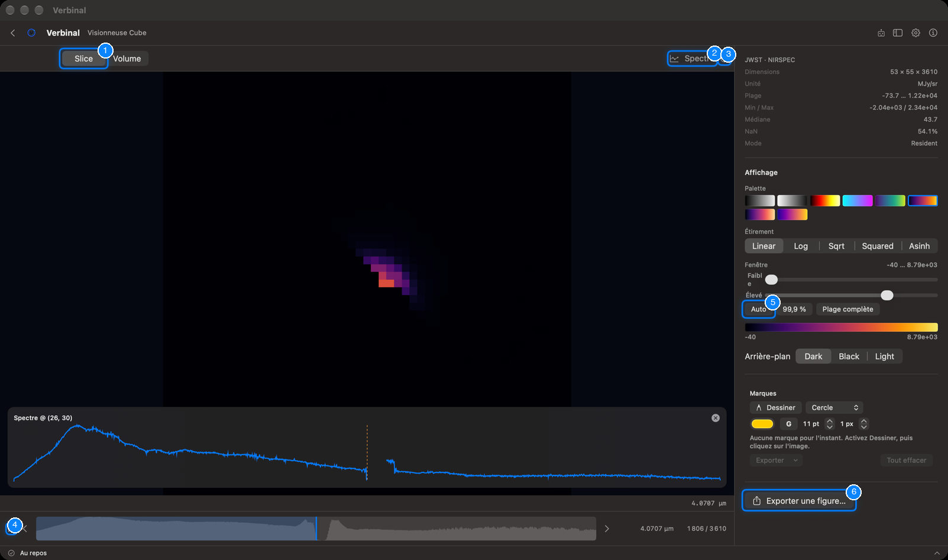Choose the red-yellow heat palette swatch

click(825, 200)
